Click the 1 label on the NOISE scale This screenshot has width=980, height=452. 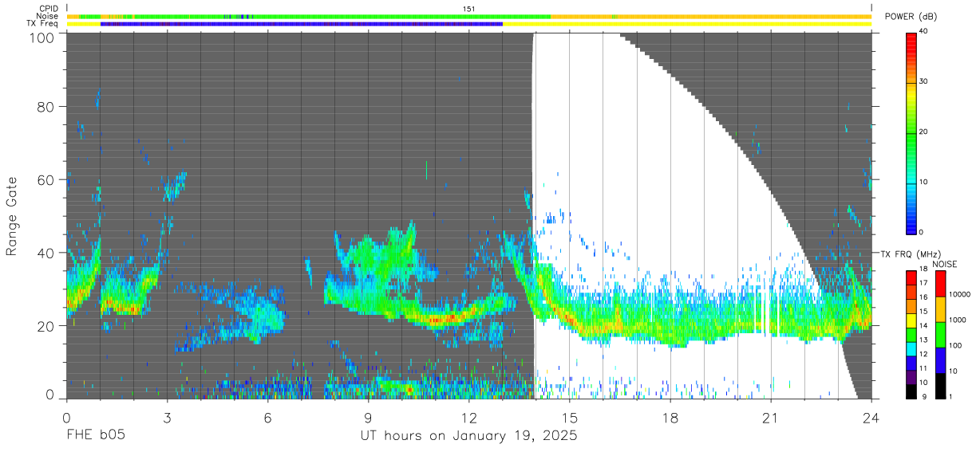950,396
